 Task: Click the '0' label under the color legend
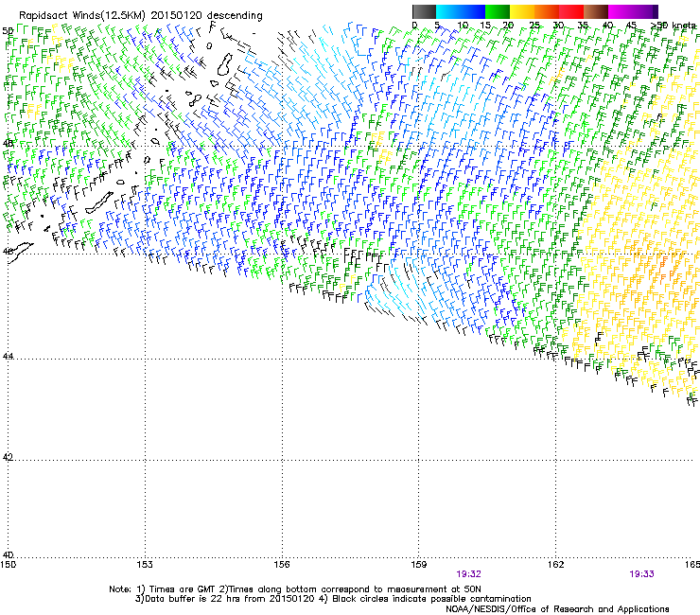pos(414,26)
